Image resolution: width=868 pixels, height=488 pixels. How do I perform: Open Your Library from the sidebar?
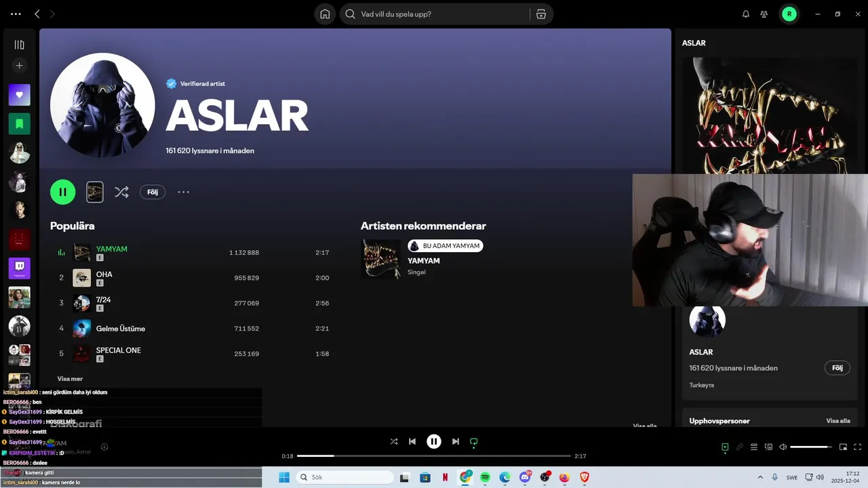click(x=19, y=45)
